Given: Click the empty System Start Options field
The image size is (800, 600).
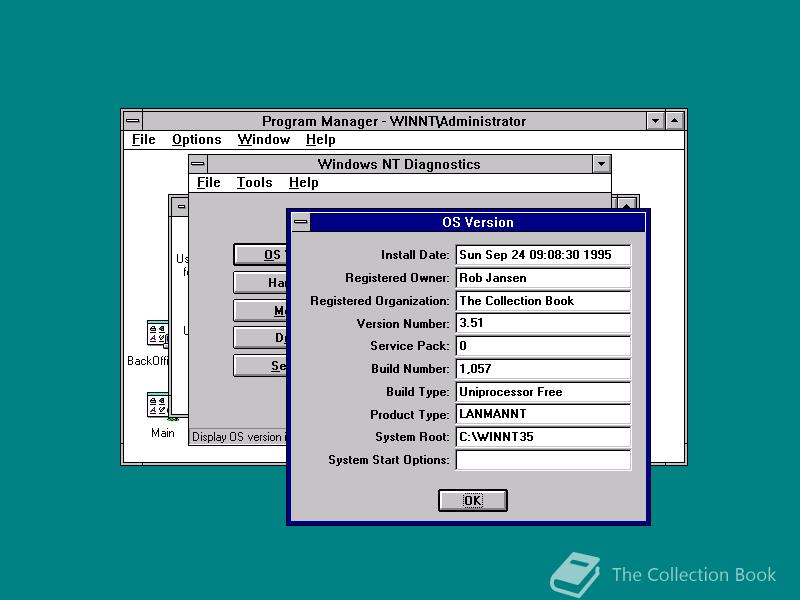Looking at the screenshot, I should 543,460.
